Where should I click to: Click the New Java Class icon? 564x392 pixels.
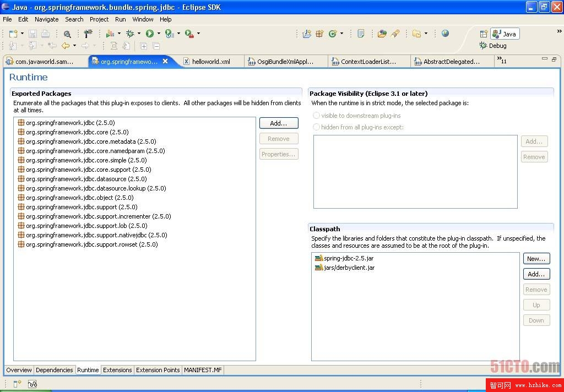pyautogui.click(x=333, y=34)
